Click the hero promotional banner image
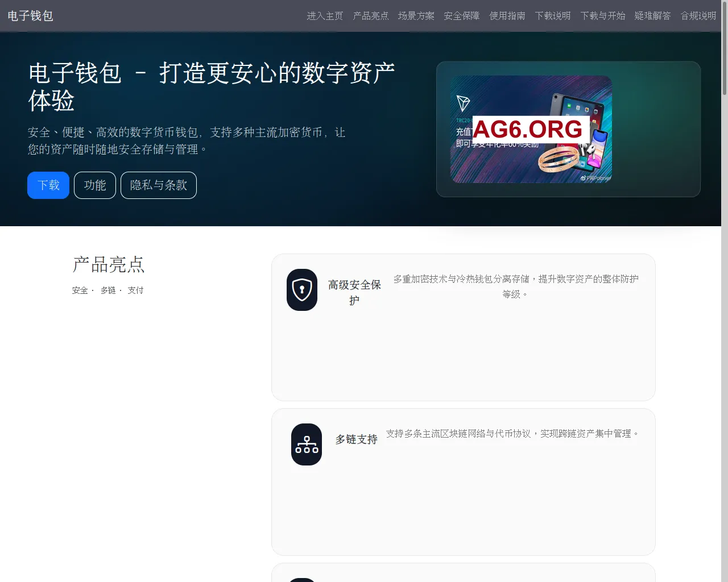Viewport: 728px width, 582px height. tap(531, 129)
